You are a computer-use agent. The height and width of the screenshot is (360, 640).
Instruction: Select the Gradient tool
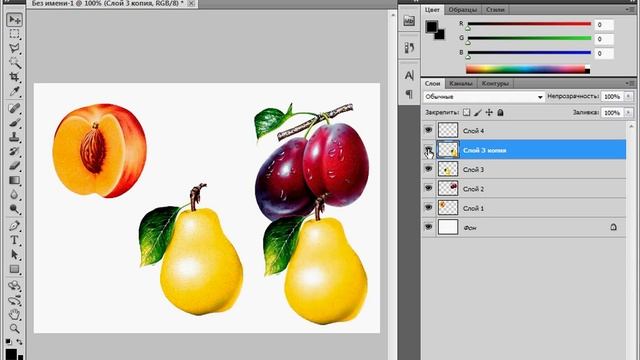pos(14,180)
